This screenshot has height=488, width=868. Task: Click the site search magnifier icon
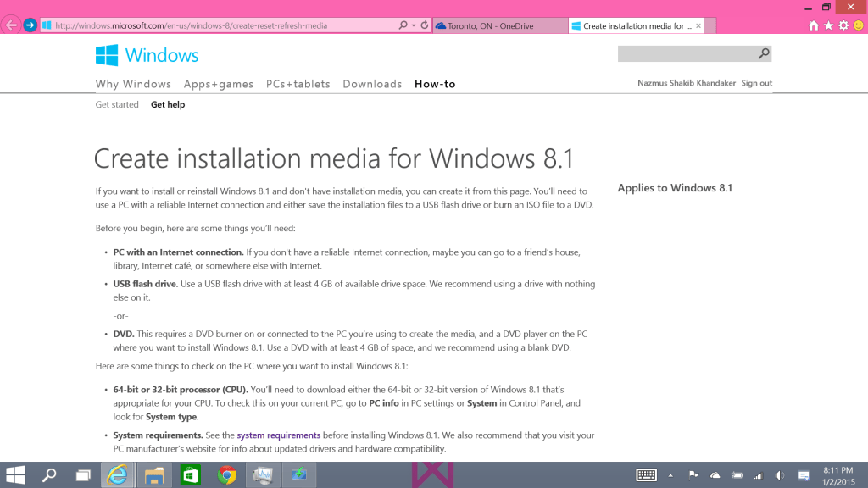[764, 53]
